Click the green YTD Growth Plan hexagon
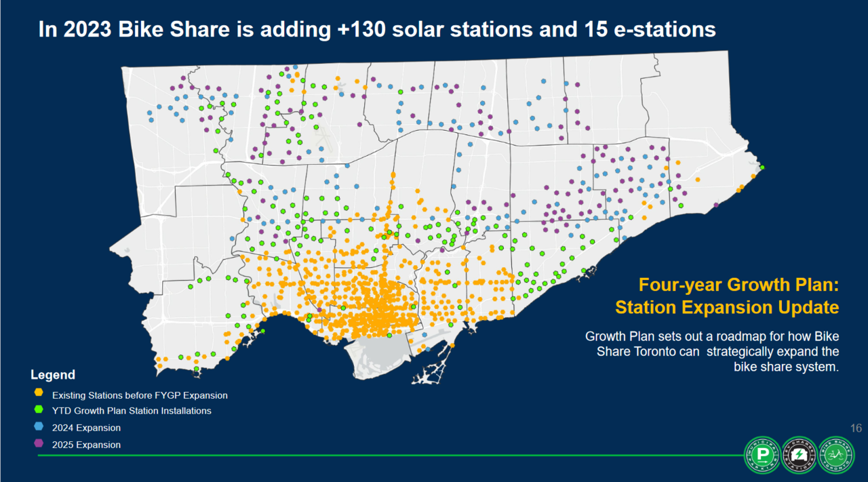 point(39,410)
